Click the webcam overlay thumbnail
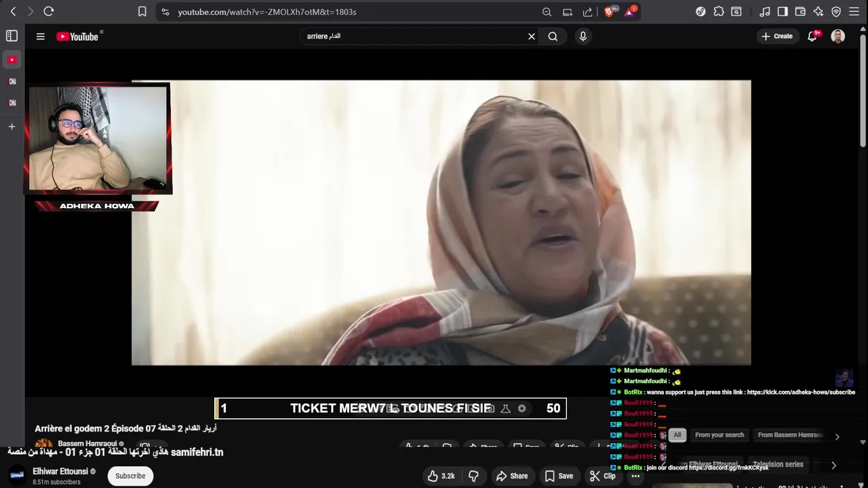 (x=98, y=138)
